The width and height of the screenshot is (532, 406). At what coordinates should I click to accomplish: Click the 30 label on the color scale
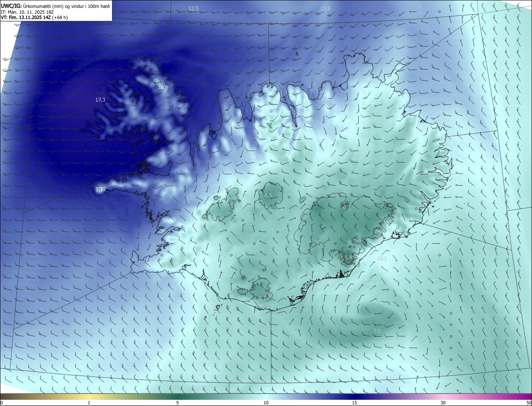[x=443, y=403]
